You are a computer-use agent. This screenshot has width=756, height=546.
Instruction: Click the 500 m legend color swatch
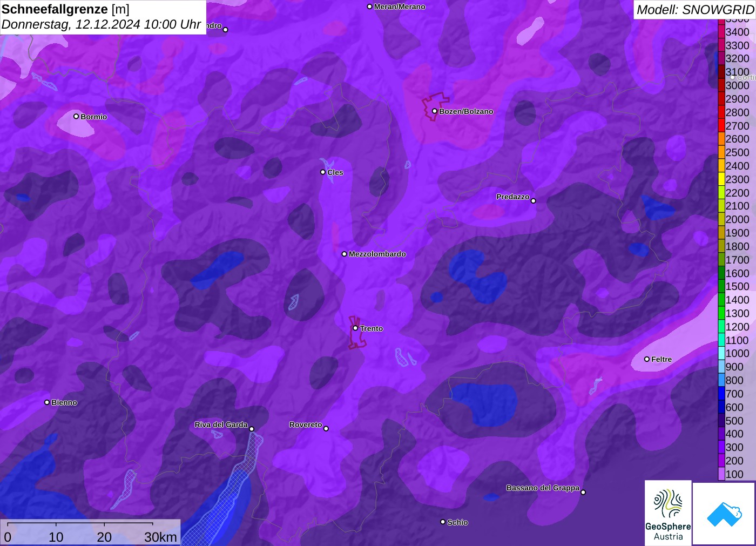[721, 421]
